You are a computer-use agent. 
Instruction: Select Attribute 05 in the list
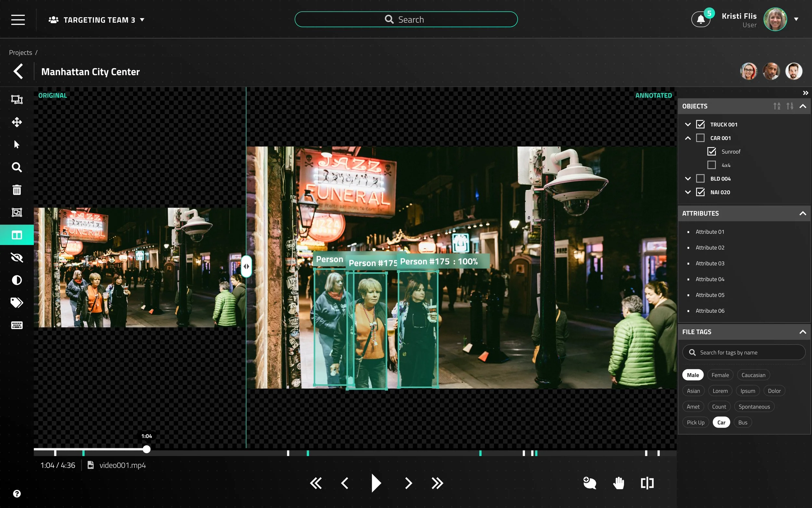(710, 295)
